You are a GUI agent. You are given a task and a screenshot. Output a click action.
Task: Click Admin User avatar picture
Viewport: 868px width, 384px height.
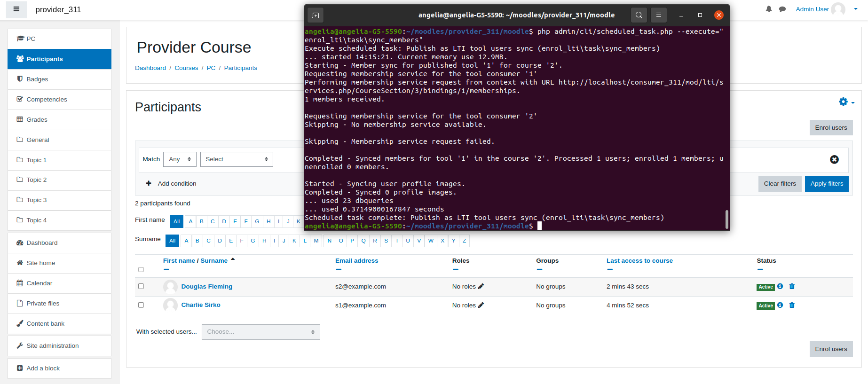838,9
